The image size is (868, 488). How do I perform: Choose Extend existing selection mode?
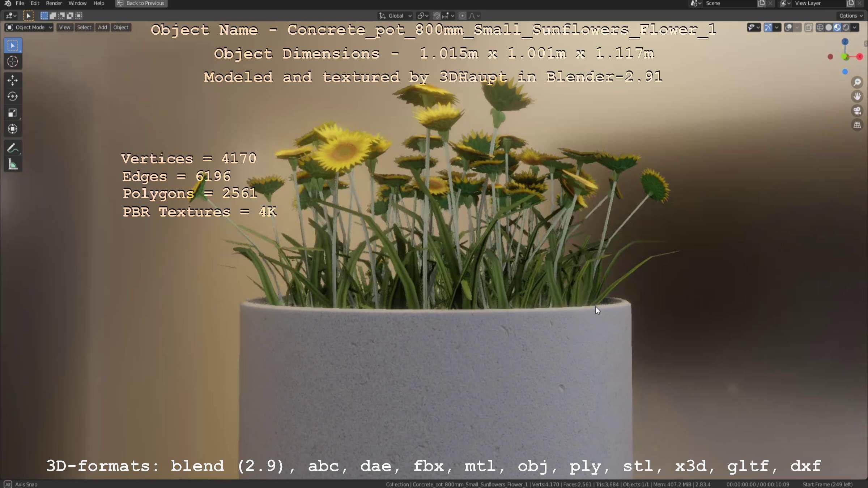pyautogui.click(x=52, y=16)
